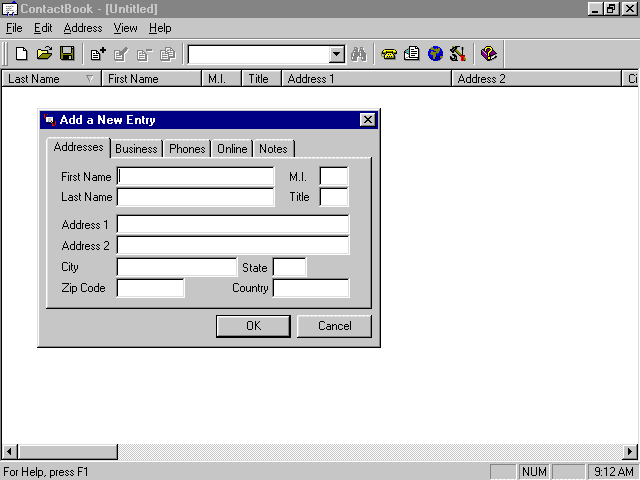Select the Notes tab

point(273,149)
